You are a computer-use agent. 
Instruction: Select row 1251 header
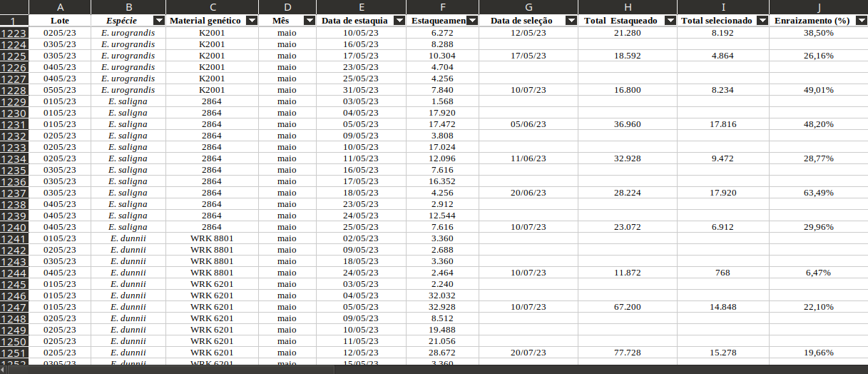point(14,353)
